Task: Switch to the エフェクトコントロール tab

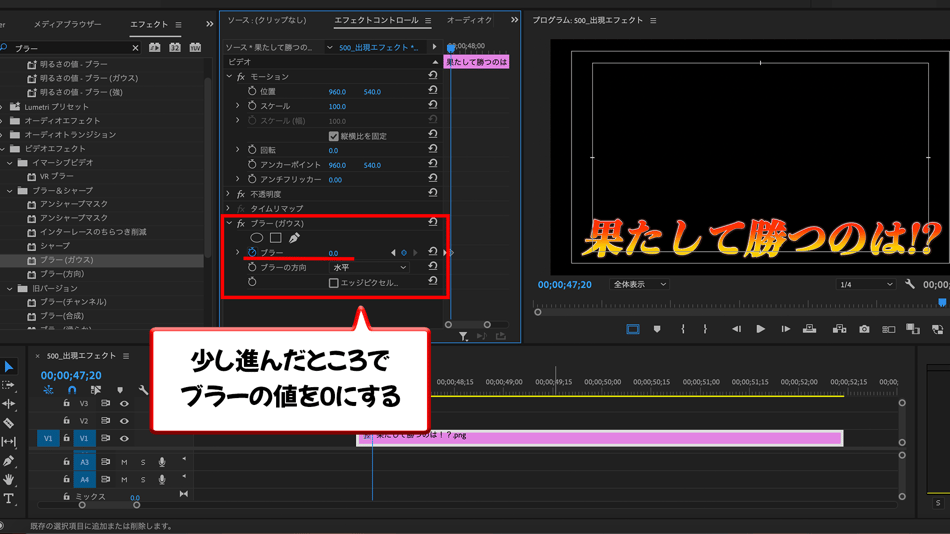Action: click(376, 21)
